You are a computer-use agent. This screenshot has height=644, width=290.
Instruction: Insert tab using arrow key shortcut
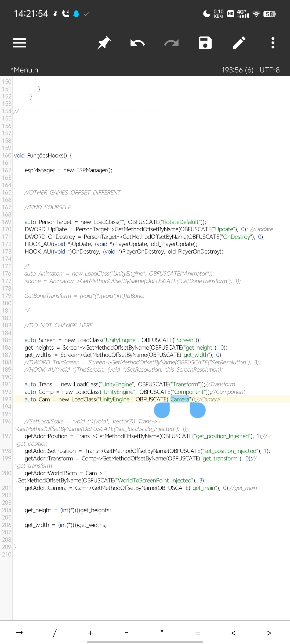(x=19, y=633)
